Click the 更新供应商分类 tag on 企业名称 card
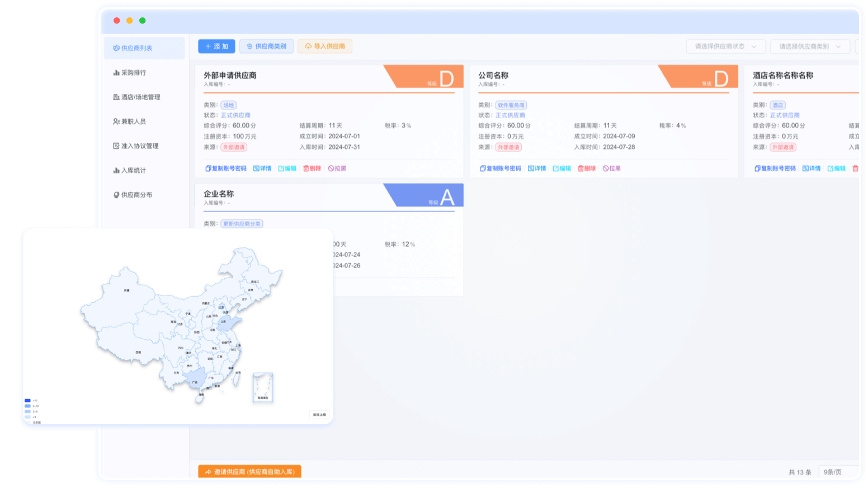This screenshot has width=868, height=487. (x=242, y=224)
